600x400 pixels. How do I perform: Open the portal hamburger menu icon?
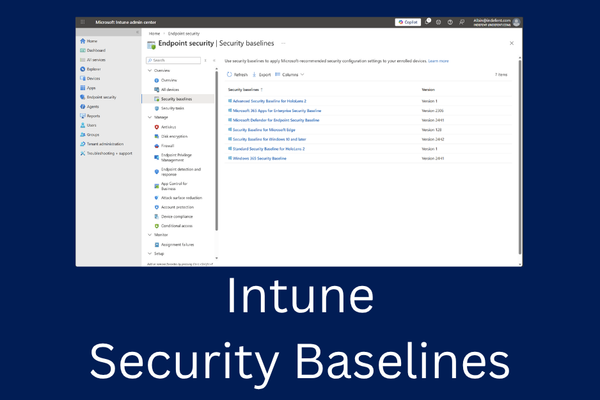pos(83,22)
